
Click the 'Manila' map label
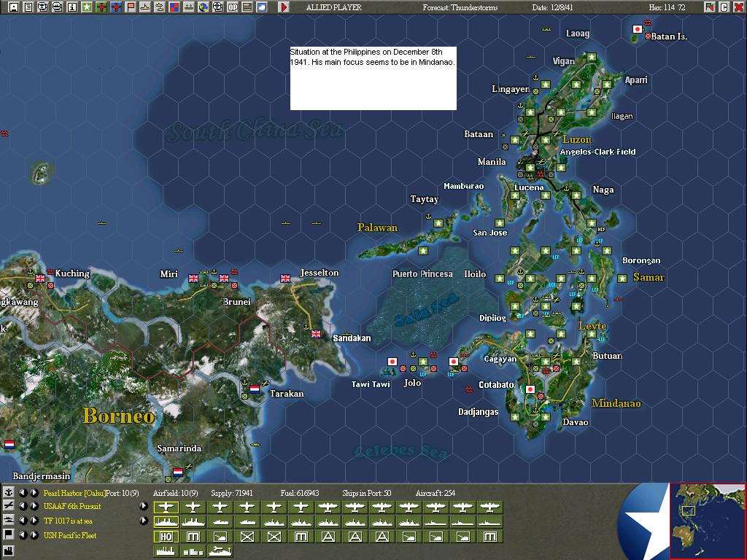pyautogui.click(x=491, y=162)
